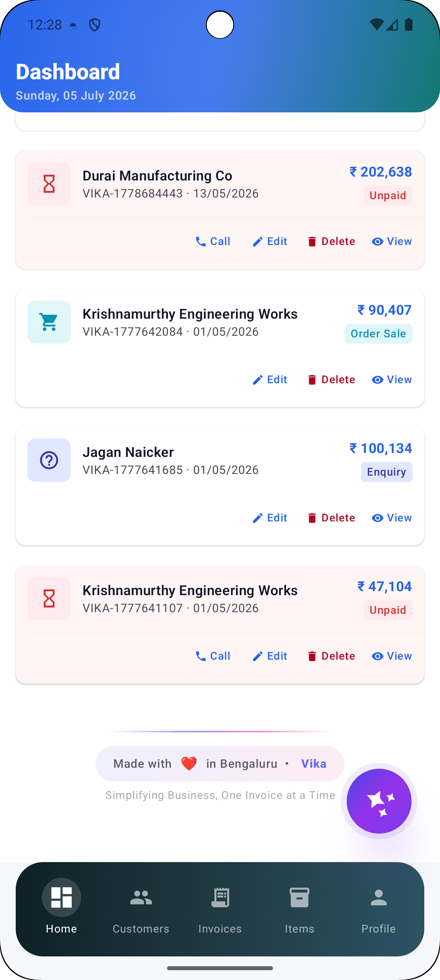
Task: Select the Home dashboard icon
Action: point(62,897)
